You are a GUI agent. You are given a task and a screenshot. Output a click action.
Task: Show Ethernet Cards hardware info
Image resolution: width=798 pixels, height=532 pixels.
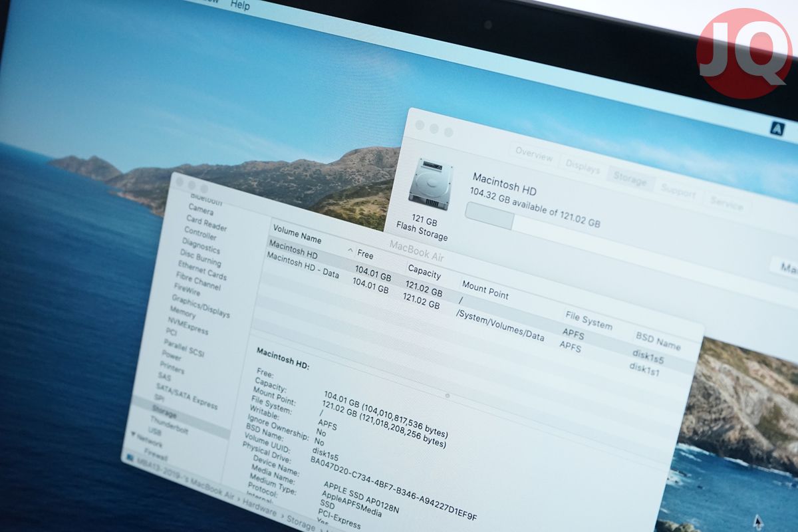[201, 271]
